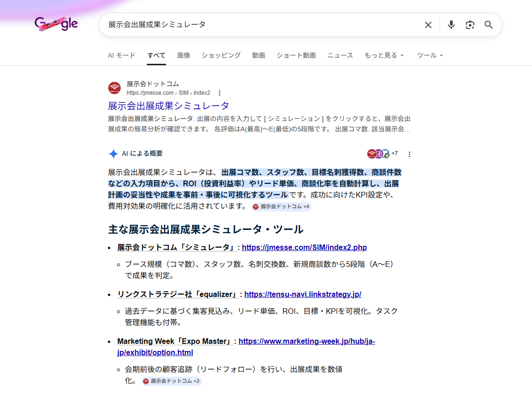Switch to AI モード tab
The image size is (532, 395).
[x=122, y=55]
